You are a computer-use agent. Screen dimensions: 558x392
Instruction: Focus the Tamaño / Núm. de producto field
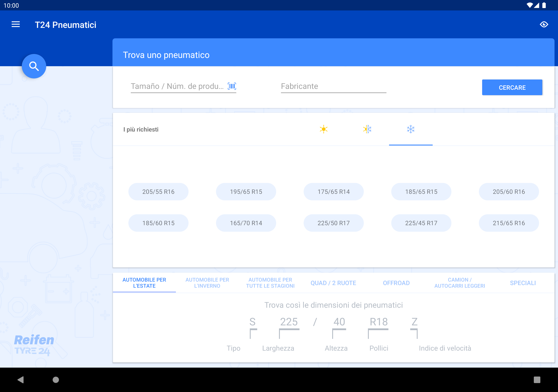177,86
